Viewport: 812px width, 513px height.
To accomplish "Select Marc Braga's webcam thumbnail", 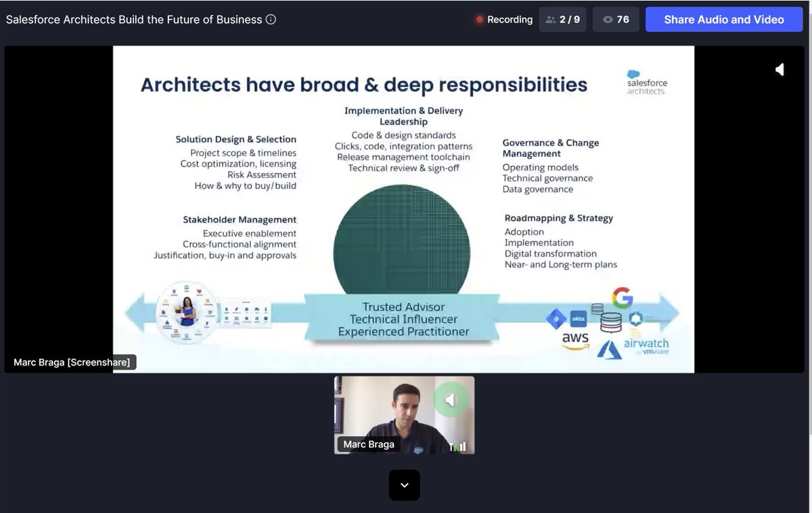I will point(404,415).
